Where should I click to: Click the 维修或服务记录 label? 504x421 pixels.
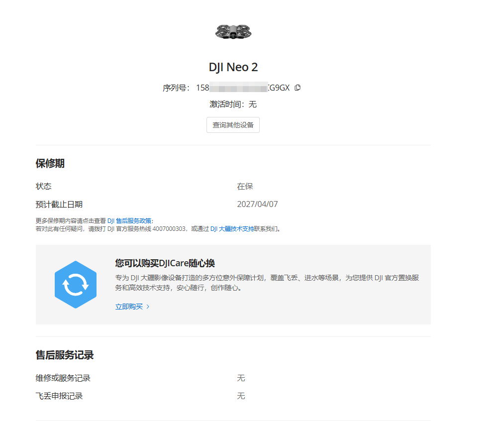63,378
